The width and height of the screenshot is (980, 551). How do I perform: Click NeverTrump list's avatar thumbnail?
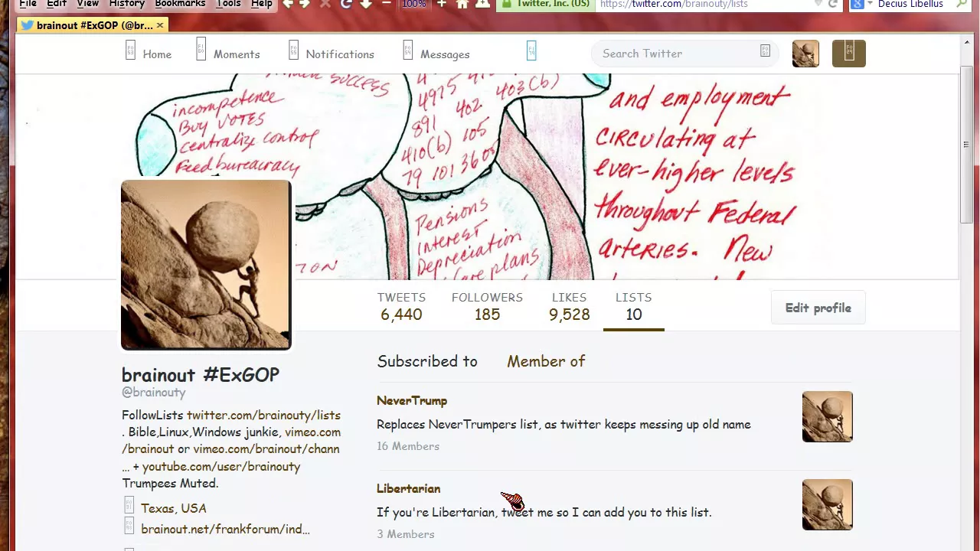pos(827,416)
